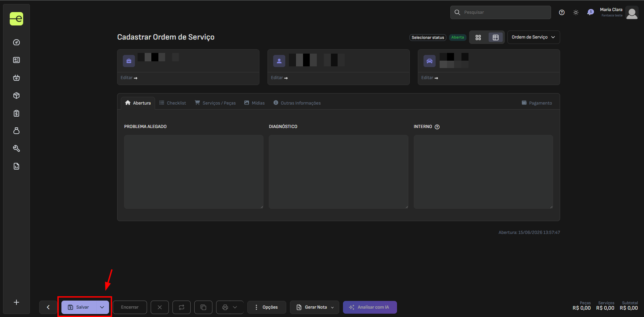Click the Interno text area
This screenshot has height=317, width=644.
483,172
